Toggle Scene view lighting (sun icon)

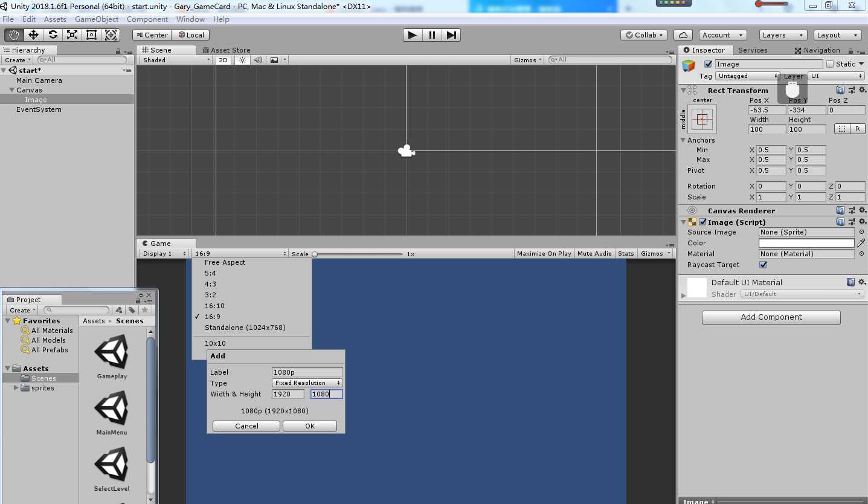click(243, 60)
